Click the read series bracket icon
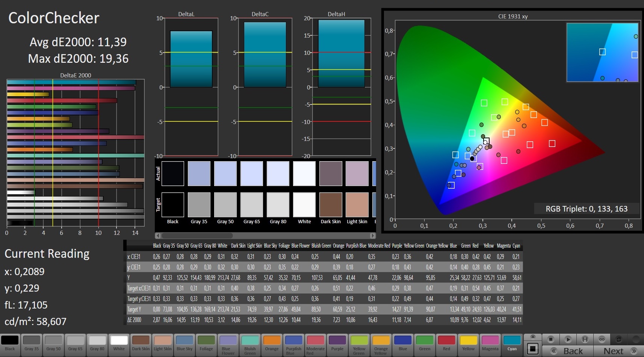Screen dimensions: 644x357 [585, 339]
